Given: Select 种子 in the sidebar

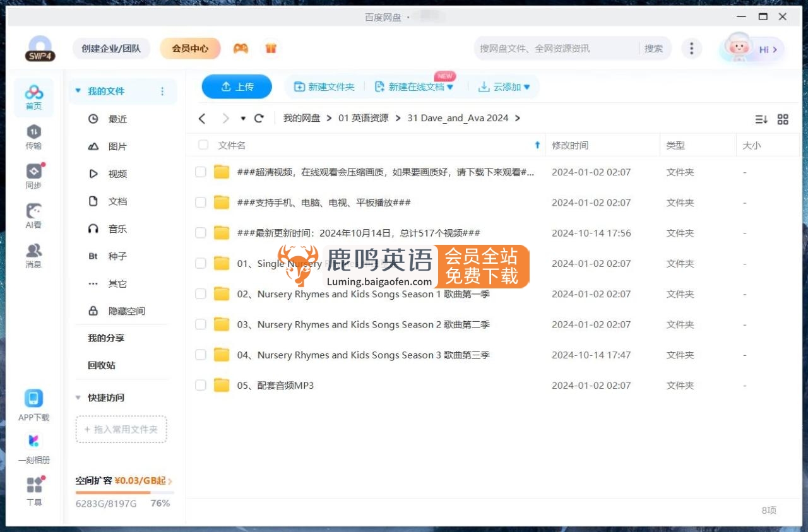Looking at the screenshot, I should tap(117, 256).
